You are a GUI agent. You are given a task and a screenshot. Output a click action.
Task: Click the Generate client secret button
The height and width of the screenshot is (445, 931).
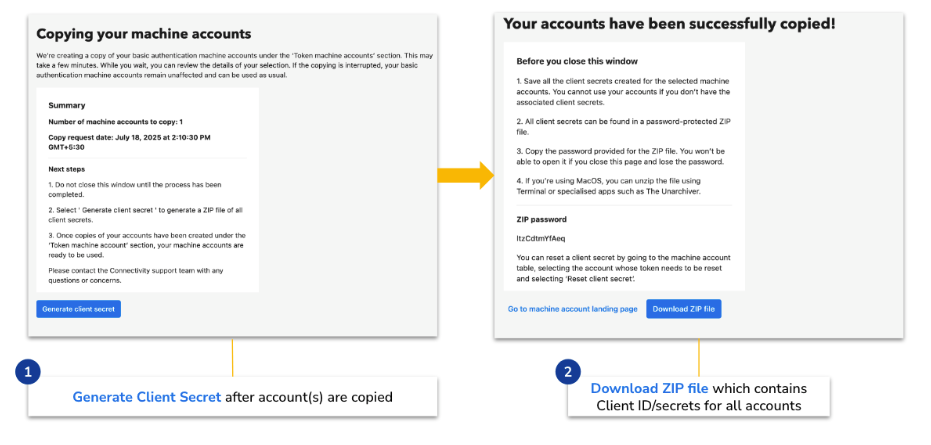point(78,309)
